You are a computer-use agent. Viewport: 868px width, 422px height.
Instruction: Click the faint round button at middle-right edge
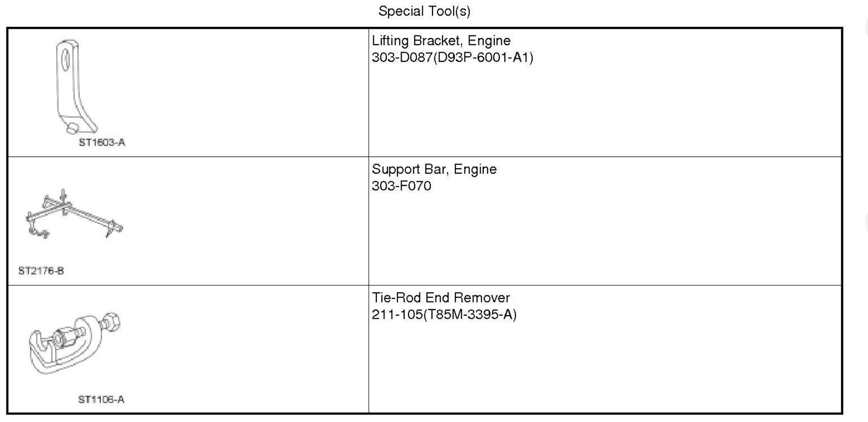pos(865,223)
